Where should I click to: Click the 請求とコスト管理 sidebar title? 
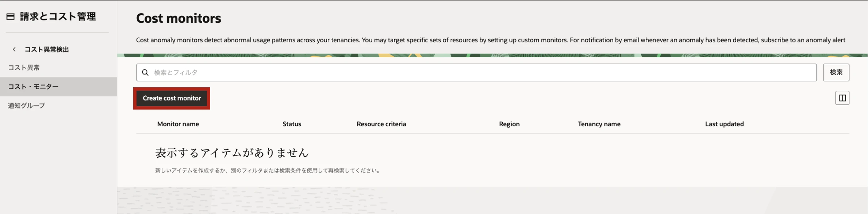(58, 16)
